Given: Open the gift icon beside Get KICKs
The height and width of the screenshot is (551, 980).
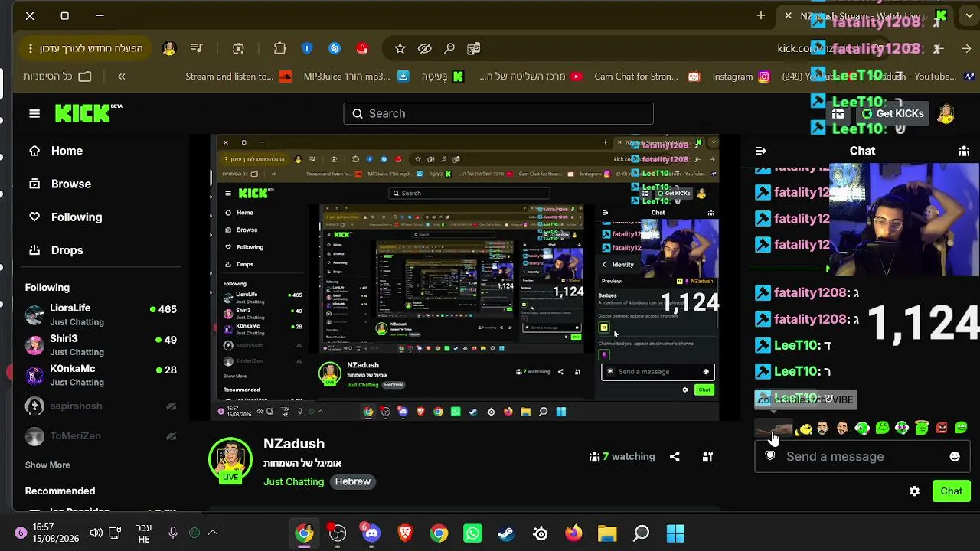Looking at the screenshot, I should 838,113.
